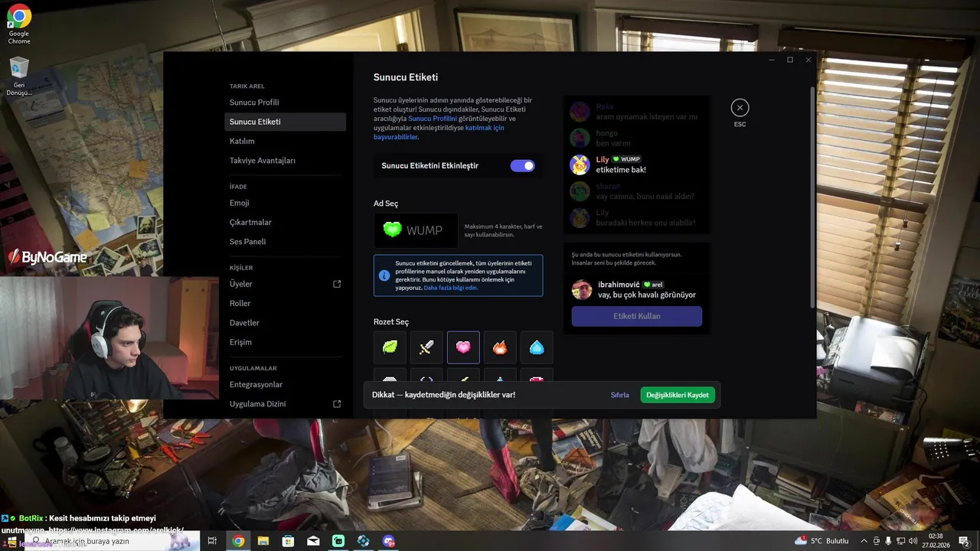The width and height of the screenshot is (980, 551).
Task: Click the Değişiklikleri Kaydet button
Action: point(678,395)
